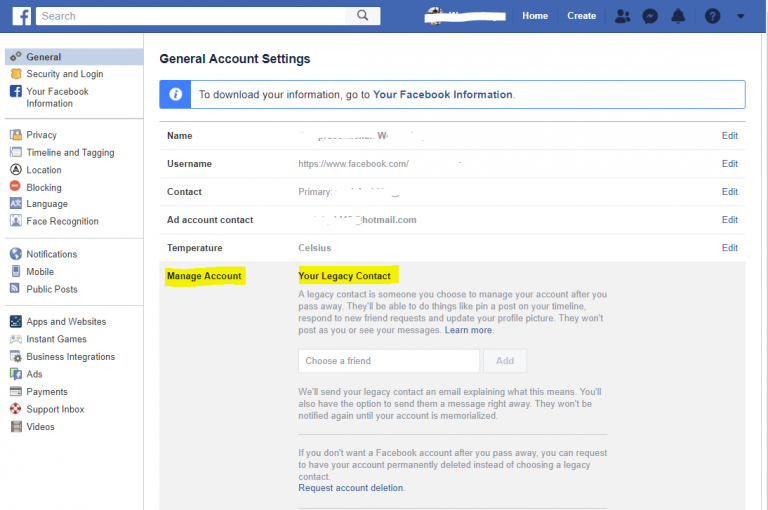Screen dimensions: 768x510
Task: Click the Notifications globe icon in sidebar
Action: pyautogui.click(x=16, y=254)
